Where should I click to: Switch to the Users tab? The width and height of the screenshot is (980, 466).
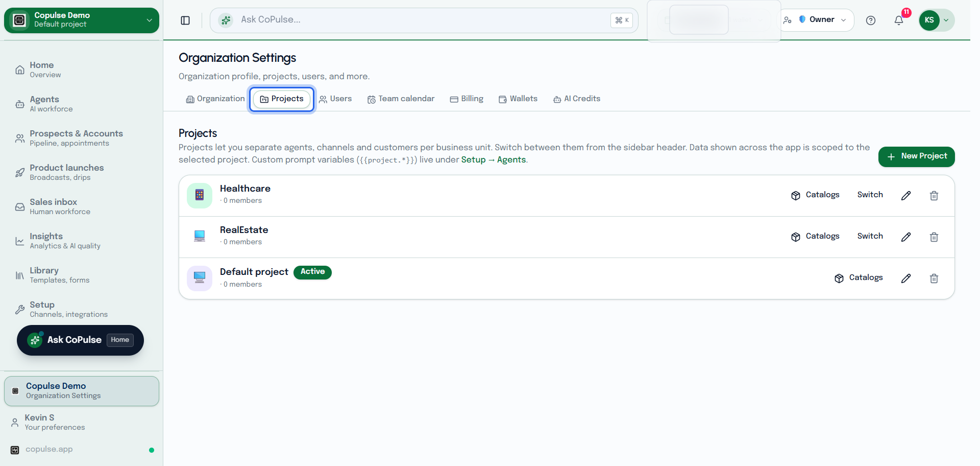[x=335, y=99]
